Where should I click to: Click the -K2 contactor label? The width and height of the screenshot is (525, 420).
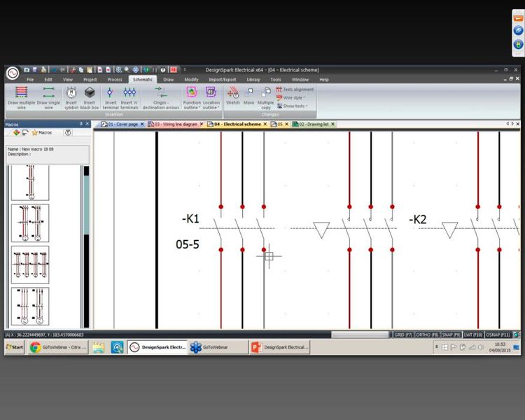(x=417, y=220)
